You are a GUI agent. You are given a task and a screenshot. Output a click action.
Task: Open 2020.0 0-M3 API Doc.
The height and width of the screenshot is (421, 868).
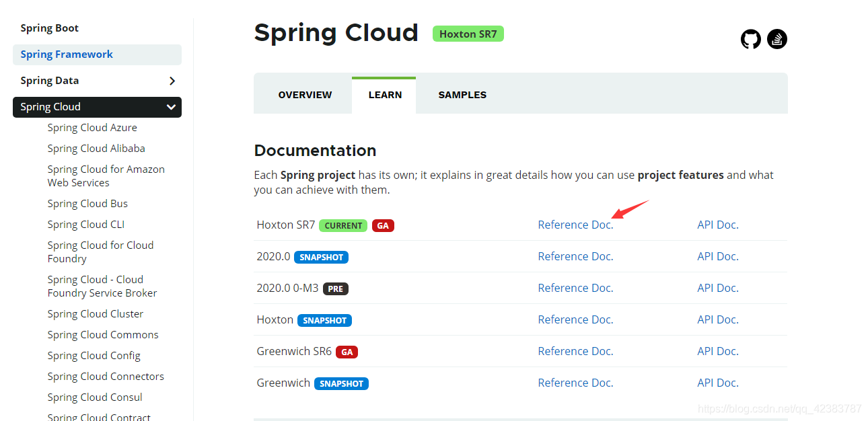pos(718,288)
